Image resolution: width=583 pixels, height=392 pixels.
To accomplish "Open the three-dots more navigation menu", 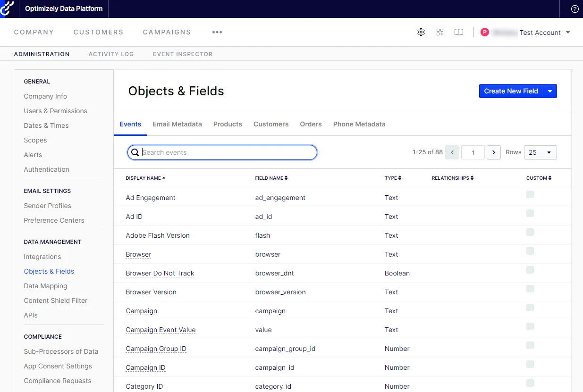I will [217, 32].
